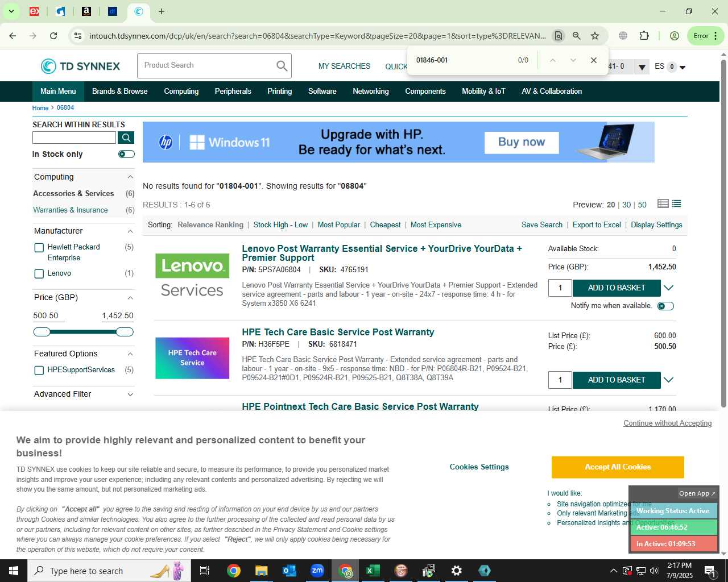Open Chrome profile icon

(x=675, y=36)
